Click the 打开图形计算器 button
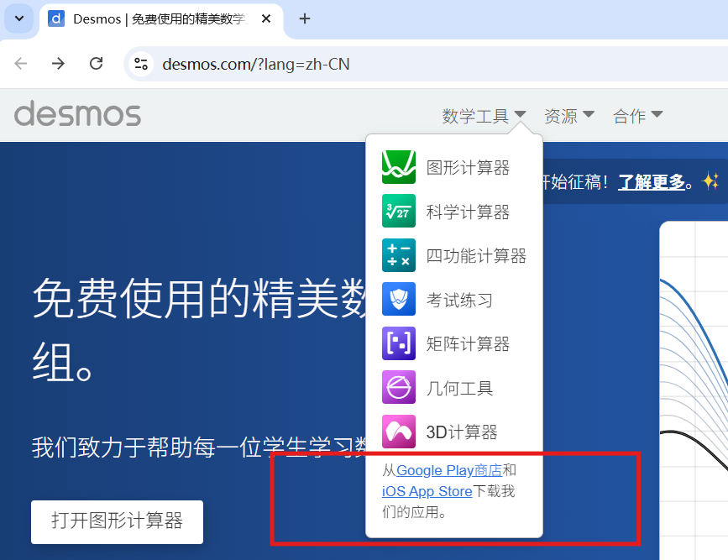The image size is (728, 560). point(117,521)
